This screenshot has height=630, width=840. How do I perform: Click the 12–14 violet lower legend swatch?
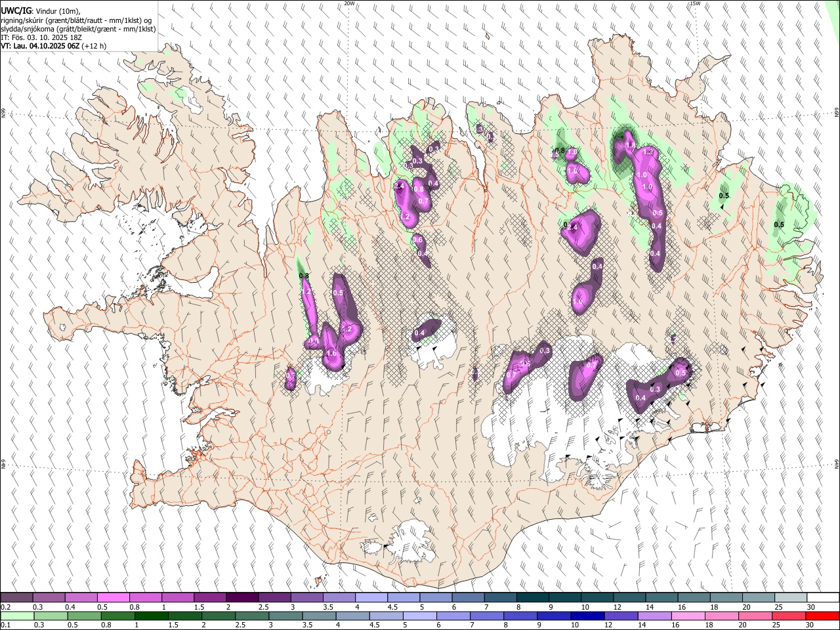tap(620, 616)
